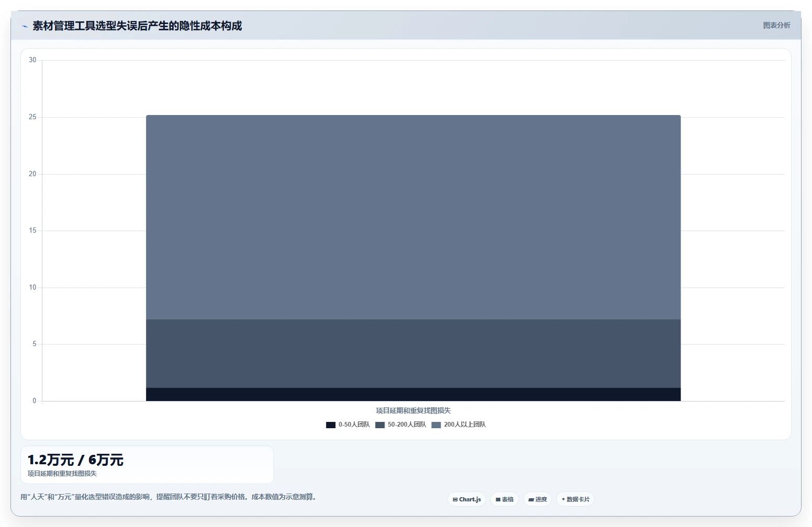Click the 0-50人团队 bar segment at the bottom

pos(413,394)
